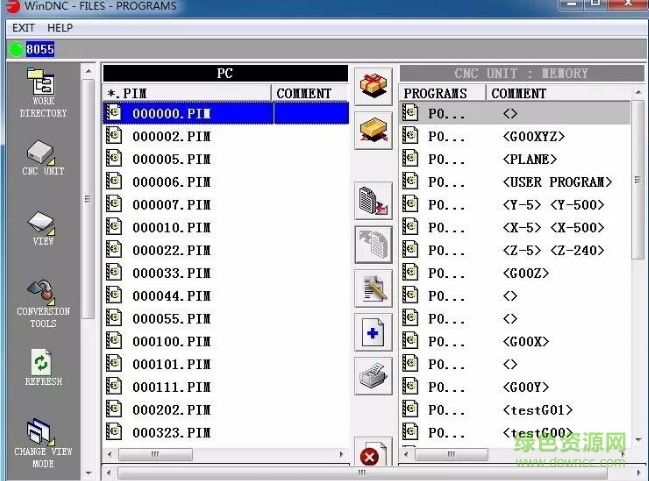The width and height of the screenshot is (649, 481).
Task: Click the PROGRAMS column header
Action: (x=442, y=93)
